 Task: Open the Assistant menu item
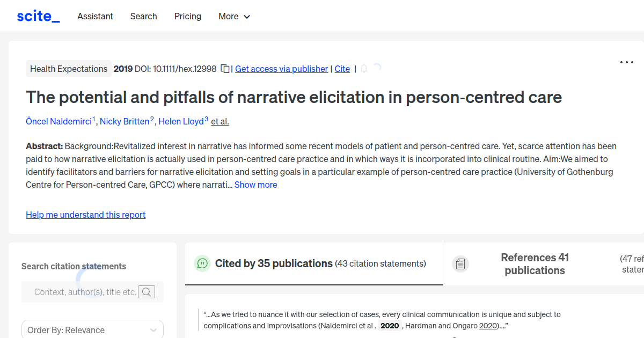[95, 17]
